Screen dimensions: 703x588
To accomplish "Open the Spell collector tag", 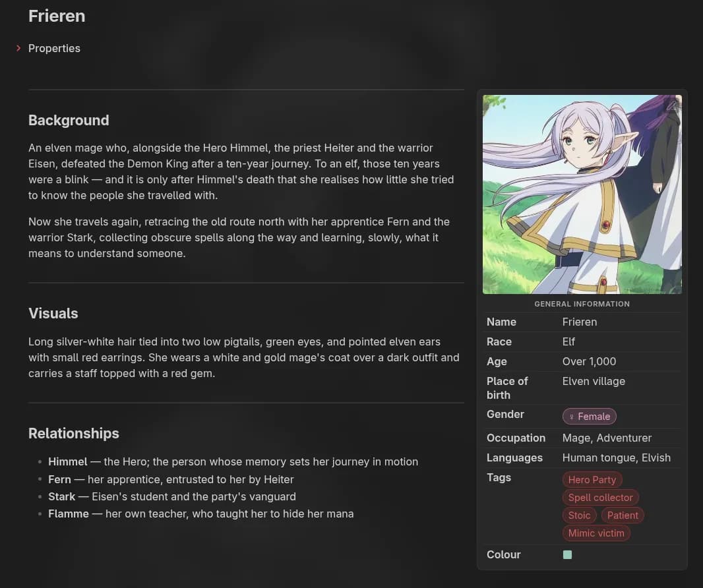I will point(600,498).
